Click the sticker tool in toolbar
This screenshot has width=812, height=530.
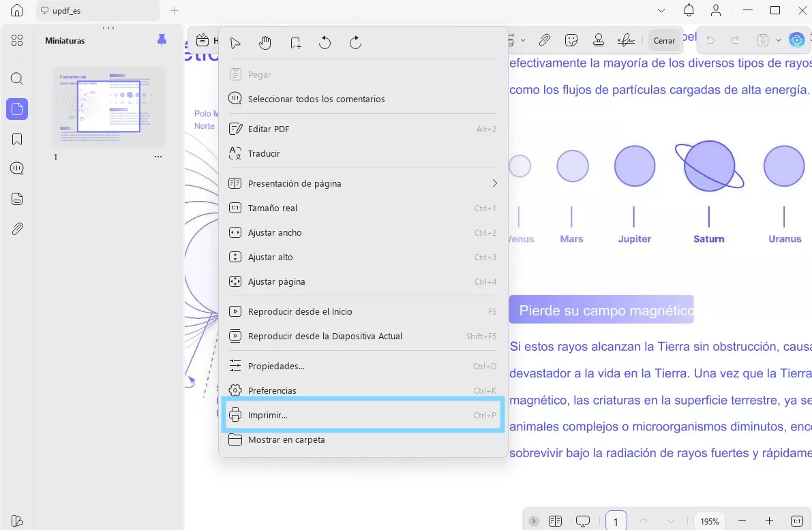[572, 40]
